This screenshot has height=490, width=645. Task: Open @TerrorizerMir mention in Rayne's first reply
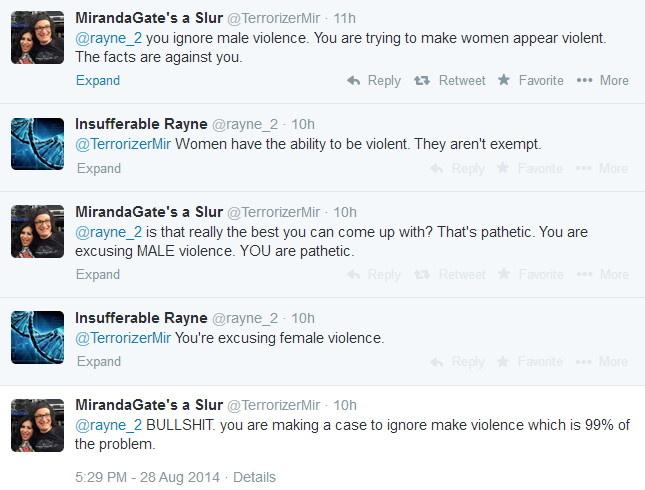coord(123,144)
